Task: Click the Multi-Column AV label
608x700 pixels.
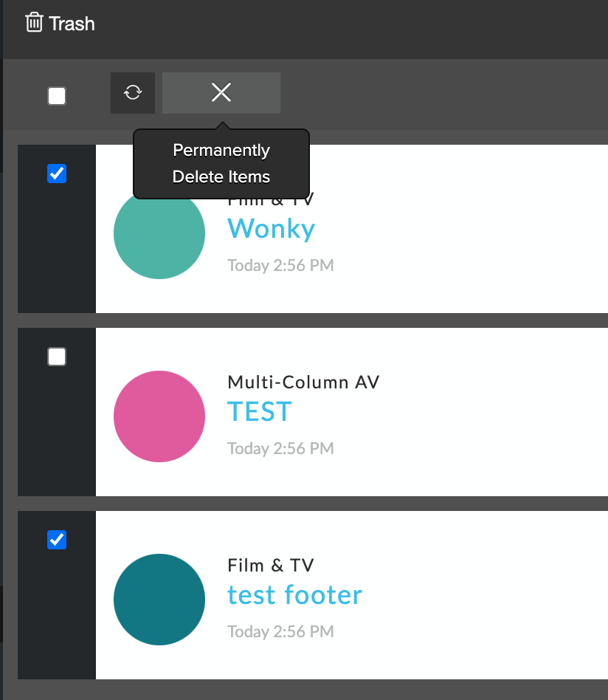Action: (x=303, y=382)
